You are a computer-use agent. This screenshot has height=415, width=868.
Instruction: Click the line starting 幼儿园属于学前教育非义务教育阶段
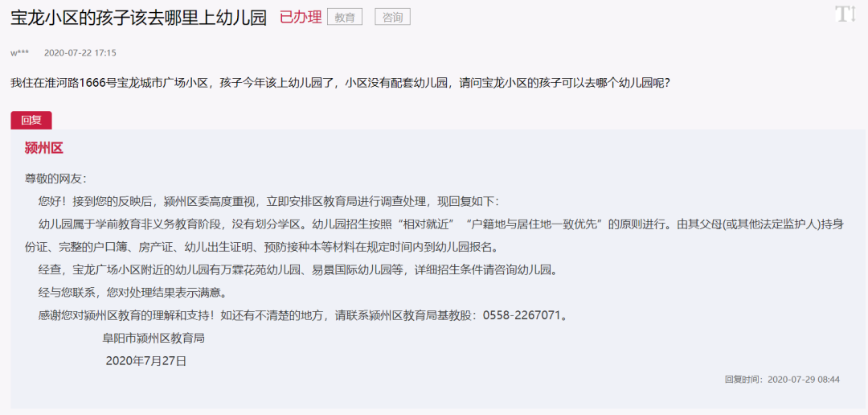point(441,225)
